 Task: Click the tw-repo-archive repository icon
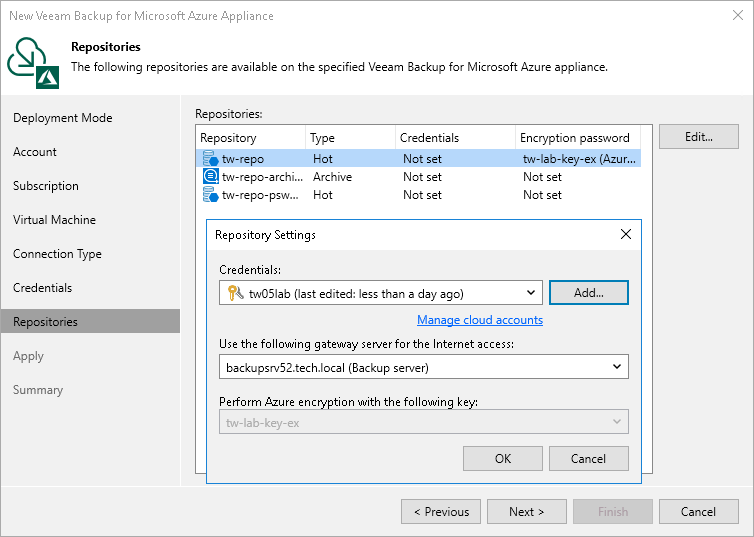210,177
